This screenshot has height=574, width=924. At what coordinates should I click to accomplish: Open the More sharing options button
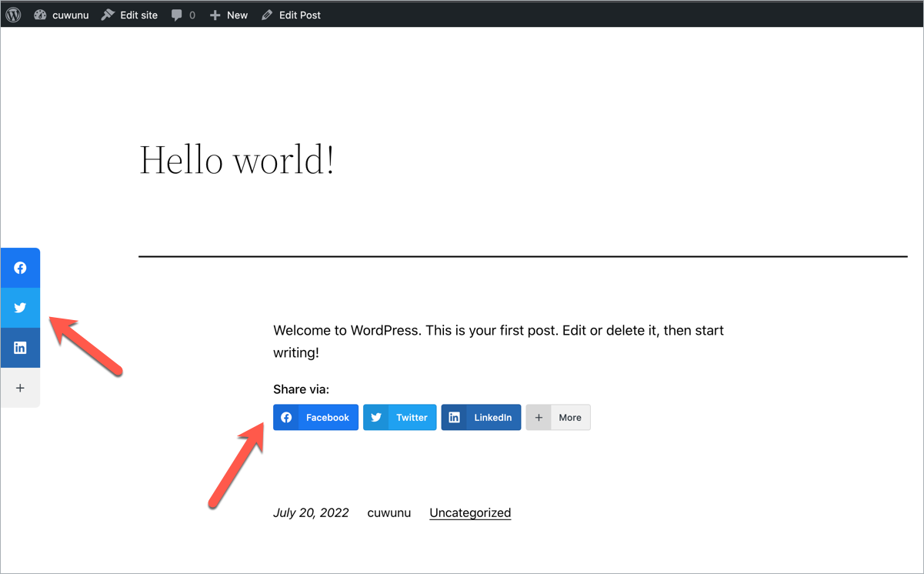[x=558, y=417]
